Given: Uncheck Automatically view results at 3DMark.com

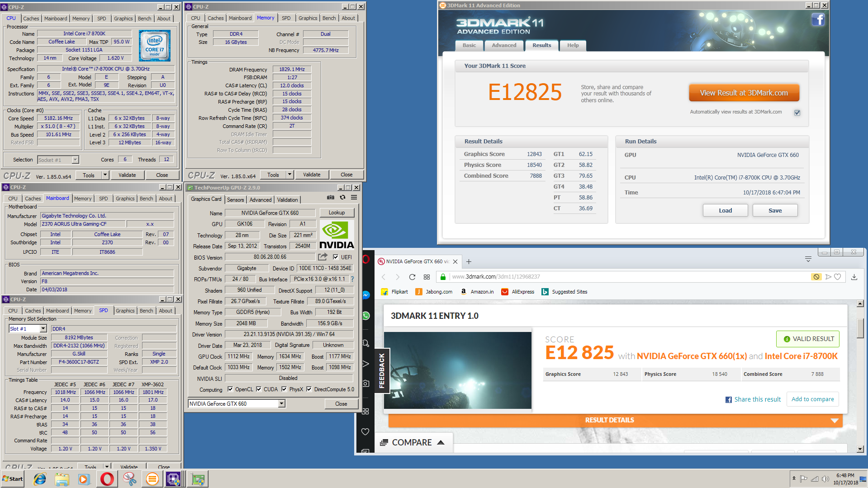Looking at the screenshot, I should [797, 113].
